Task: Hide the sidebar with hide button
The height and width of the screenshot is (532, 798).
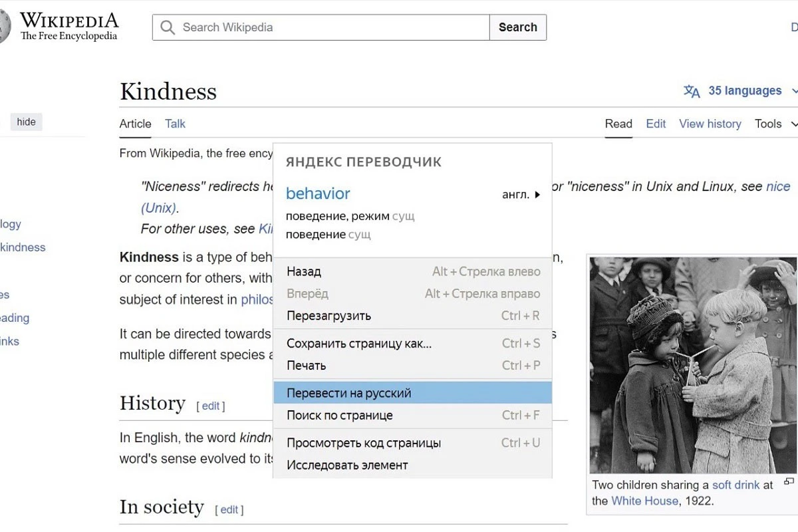Action: 27,122
